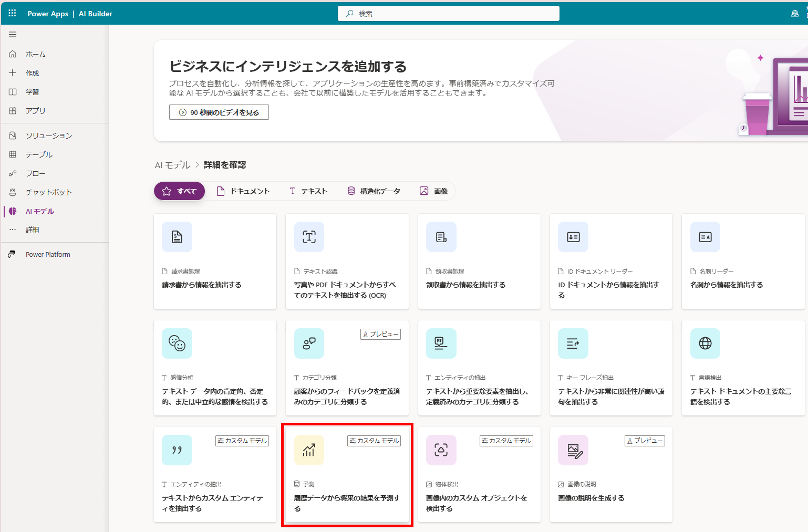This screenshot has width=808, height=532.
Task: Click the フロー icon in sidebar
Action: click(13, 173)
